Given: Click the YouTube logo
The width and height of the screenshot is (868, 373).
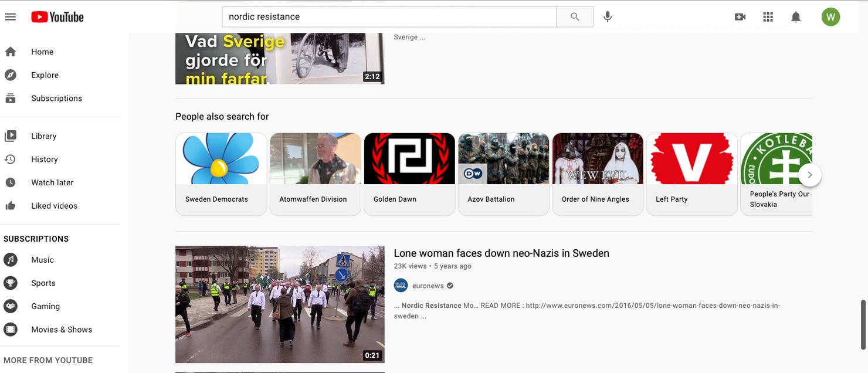Looking at the screenshot, I should 57,17.
